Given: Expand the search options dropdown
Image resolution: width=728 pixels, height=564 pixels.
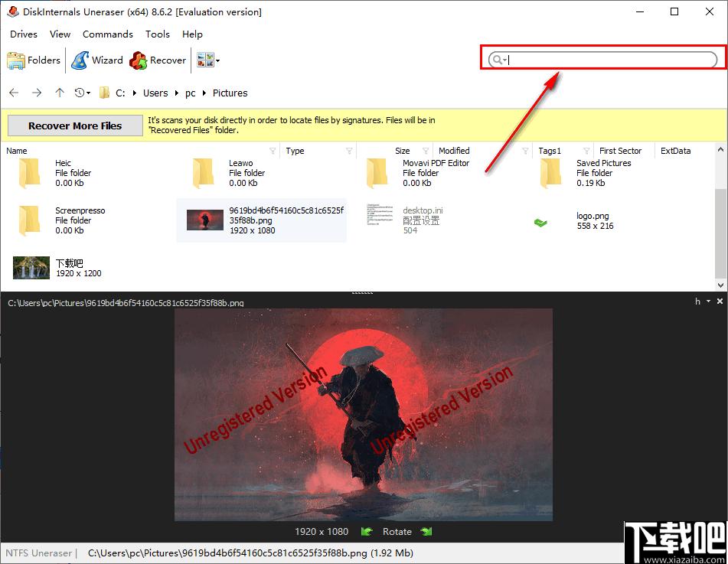Looking at the screenshot, I should [504, 60].
